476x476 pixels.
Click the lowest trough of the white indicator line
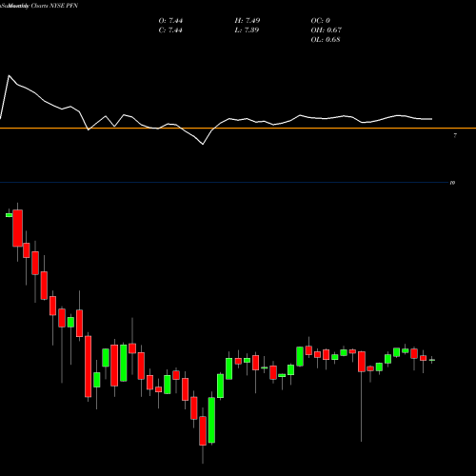203,145
